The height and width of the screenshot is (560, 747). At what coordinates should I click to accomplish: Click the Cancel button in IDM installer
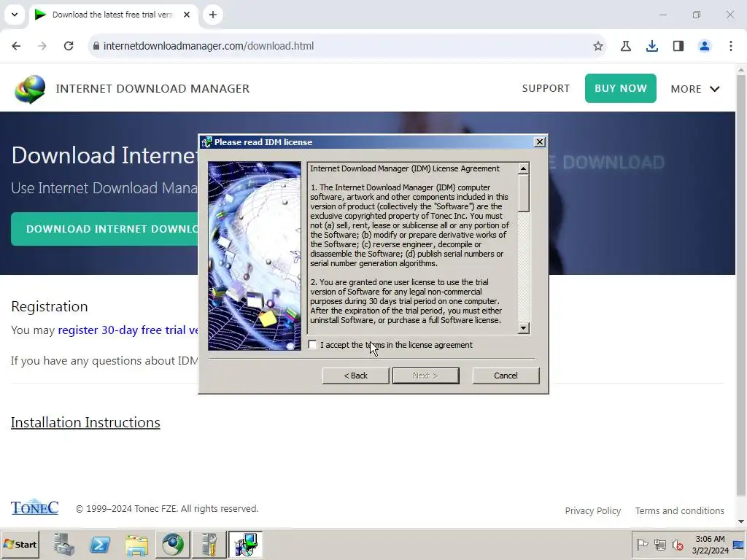506,376
